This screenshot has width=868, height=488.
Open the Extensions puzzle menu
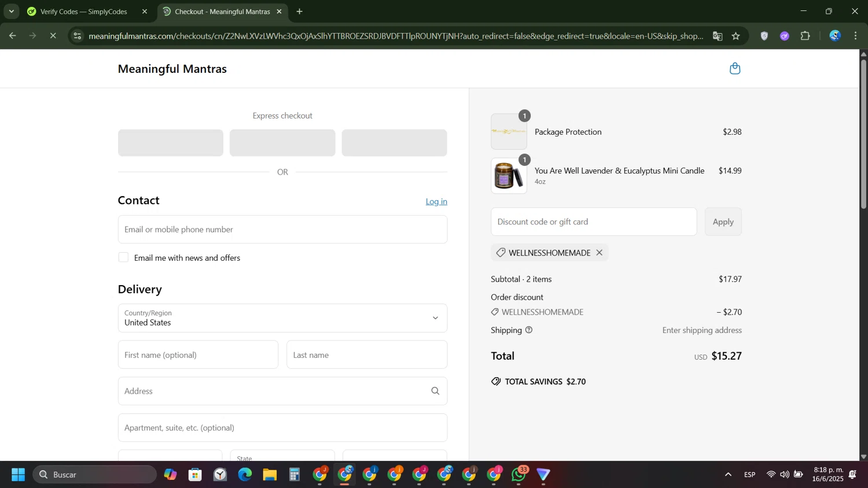[x=806, y=36]
